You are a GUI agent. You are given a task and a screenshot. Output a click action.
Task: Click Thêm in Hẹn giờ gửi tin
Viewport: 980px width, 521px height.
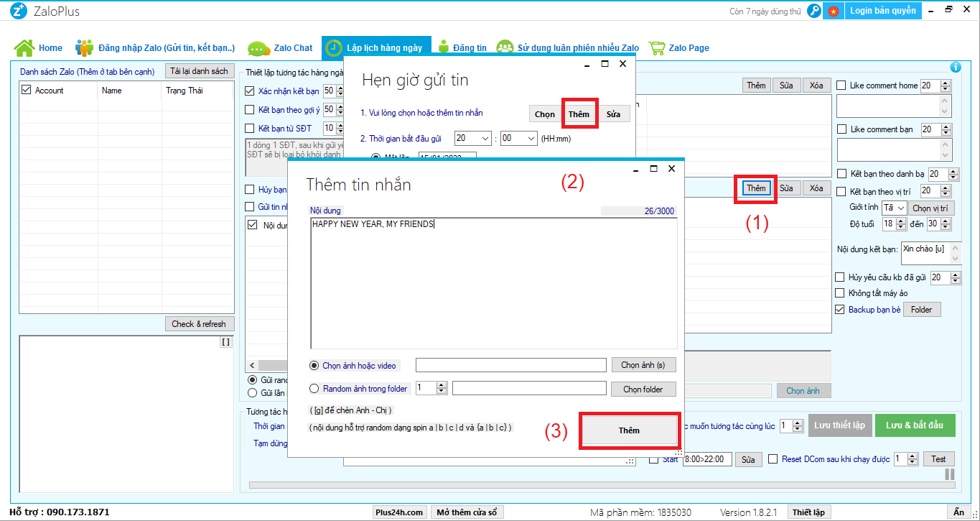579,114
